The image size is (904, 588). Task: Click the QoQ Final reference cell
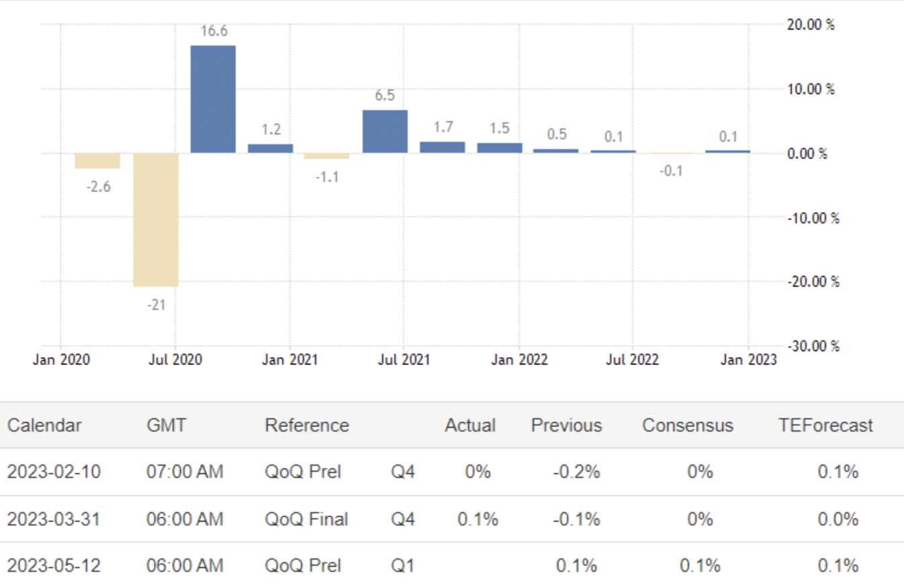pos(307,519)
